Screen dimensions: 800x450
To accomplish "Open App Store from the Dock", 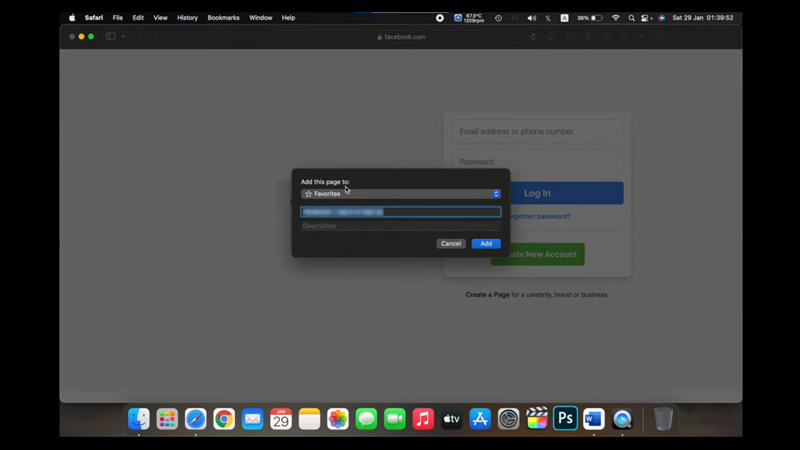I will pos(480,419).
